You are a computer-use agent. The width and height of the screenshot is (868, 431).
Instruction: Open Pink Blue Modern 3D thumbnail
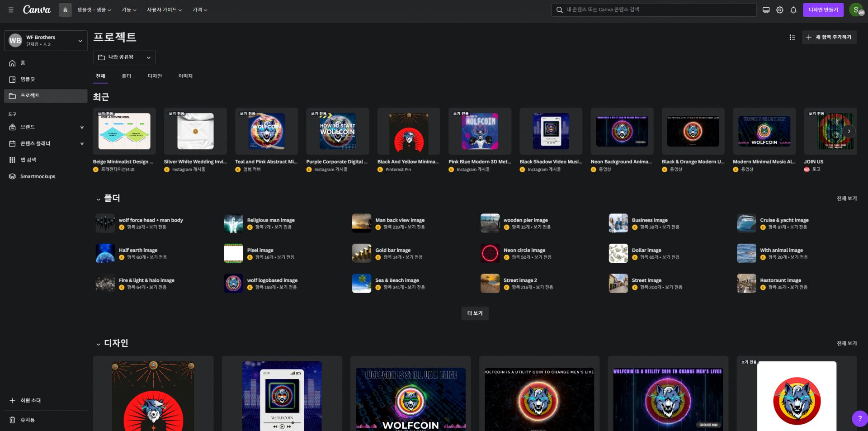pyautogui.click(x=480, y=131)
